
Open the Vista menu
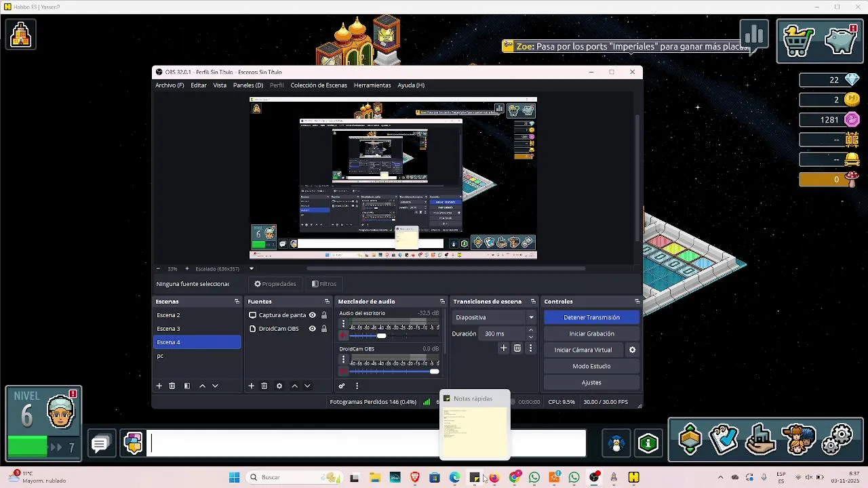pyautogui.click(x=220, y=85)
